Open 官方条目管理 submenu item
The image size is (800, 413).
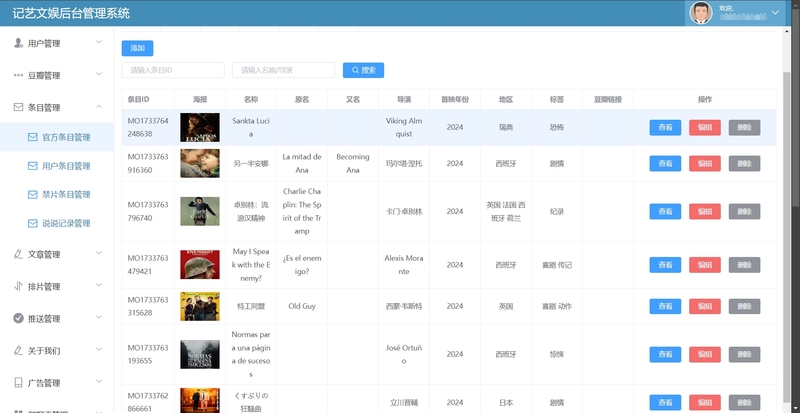[x=57, y=137]
